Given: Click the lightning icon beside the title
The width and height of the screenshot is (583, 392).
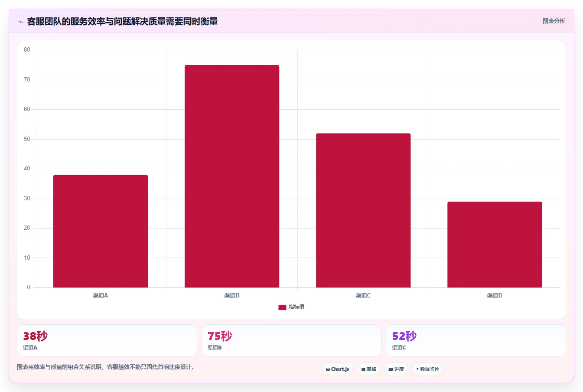Looking at the screenshot, I should tap(20, 22).
